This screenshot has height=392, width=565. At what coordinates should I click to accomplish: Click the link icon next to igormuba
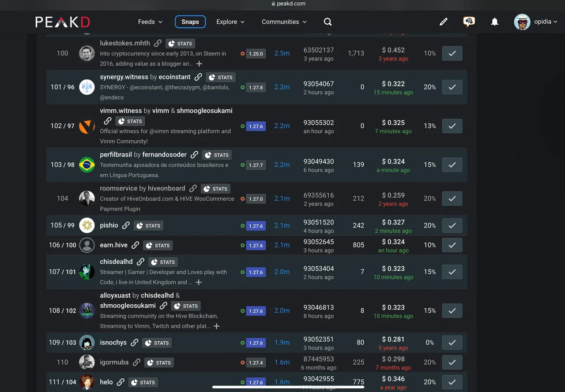tap(136, 362)
